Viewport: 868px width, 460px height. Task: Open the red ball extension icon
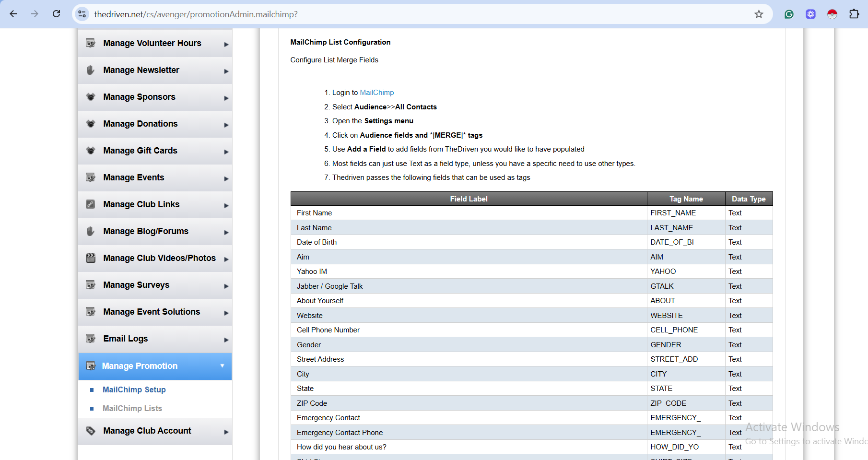[x=832, y=14]
